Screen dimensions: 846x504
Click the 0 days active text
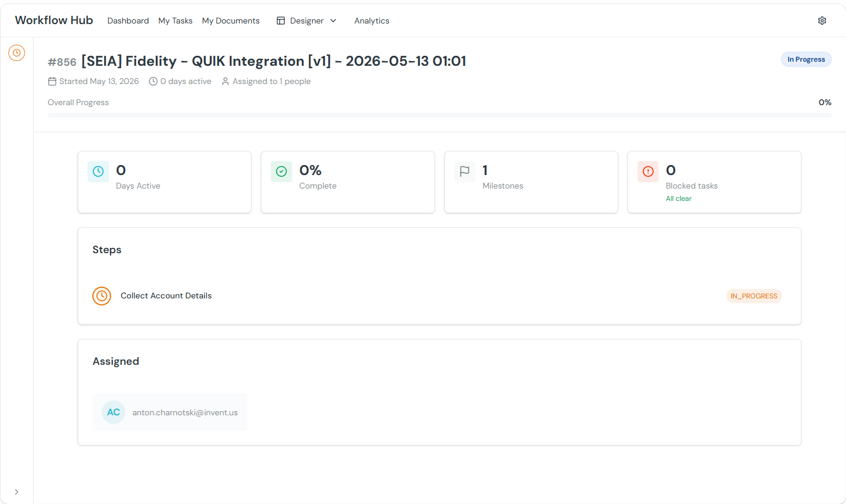[186, 82]
